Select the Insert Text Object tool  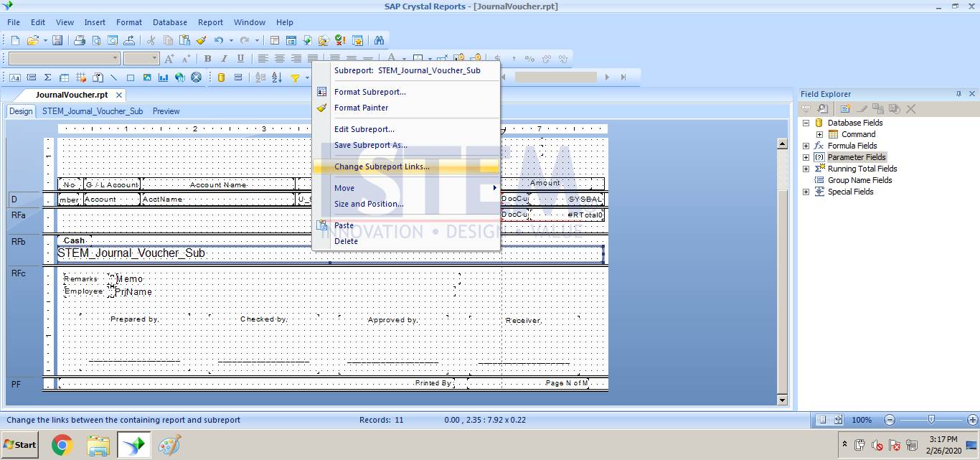tap(14, 78)
